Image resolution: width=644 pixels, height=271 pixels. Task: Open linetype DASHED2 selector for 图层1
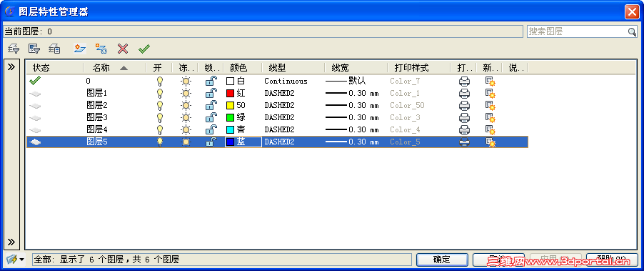tap(280, 94)
